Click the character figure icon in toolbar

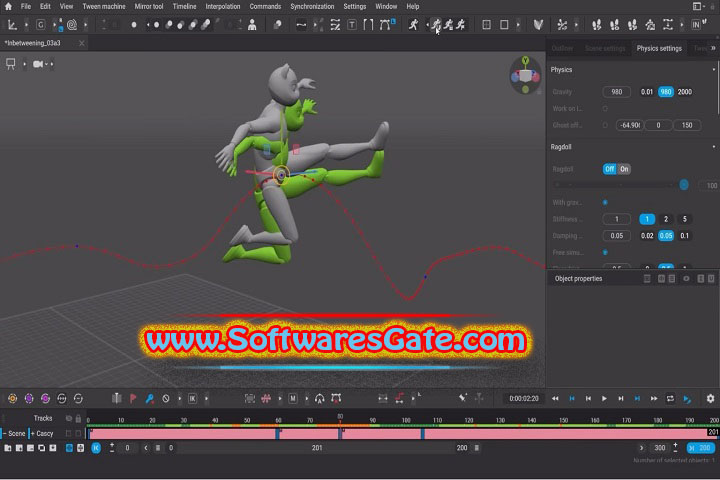click(252, 25)
